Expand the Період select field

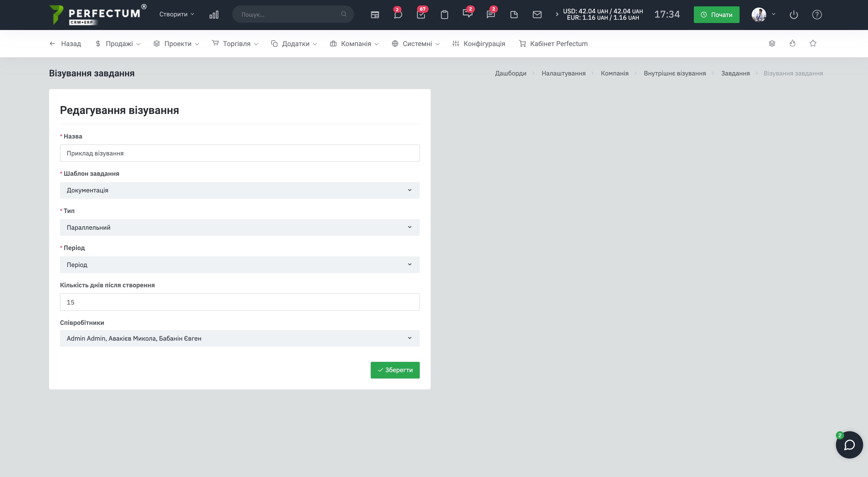(x=240, y=265)
